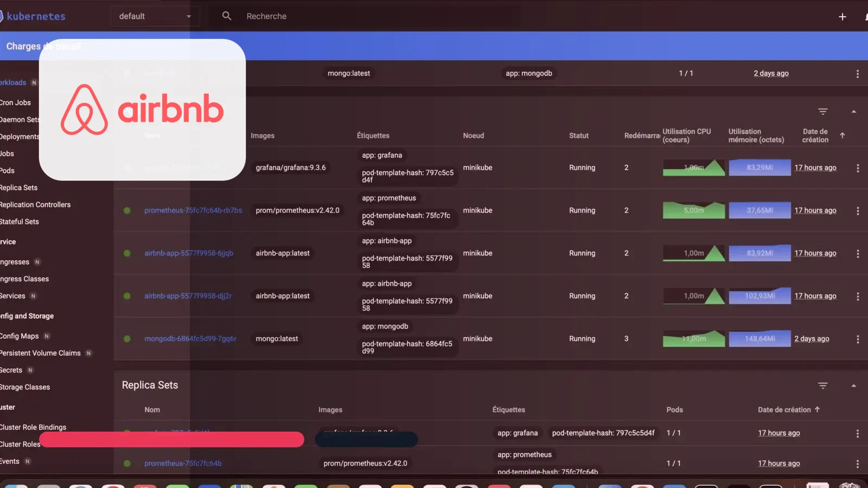Go to Replica Sets in sidebar
This screenshot has height=488, width=868.
(x=18, y=188)
